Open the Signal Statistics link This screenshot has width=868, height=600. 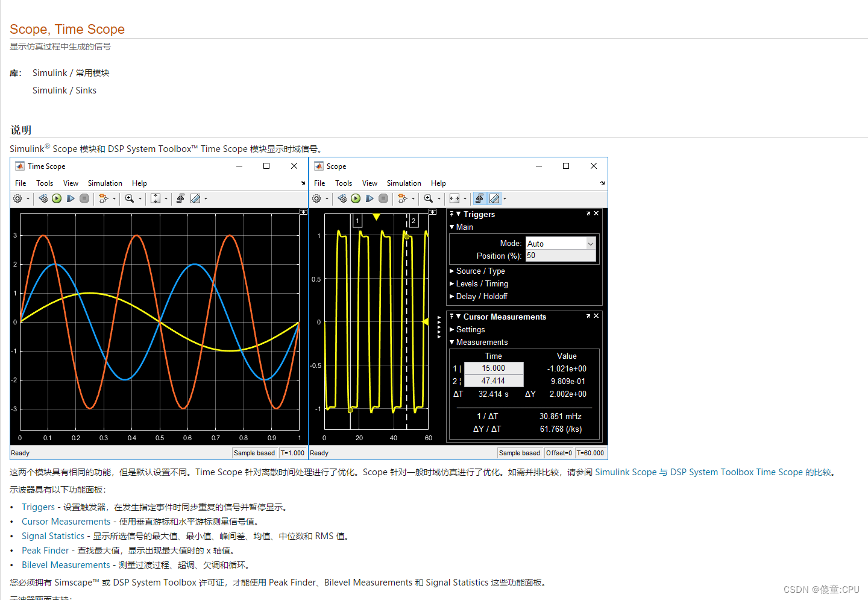53,536
